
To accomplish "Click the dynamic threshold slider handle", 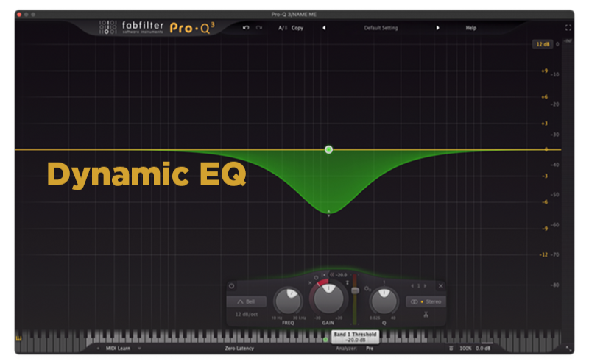I will click(355, 290).
